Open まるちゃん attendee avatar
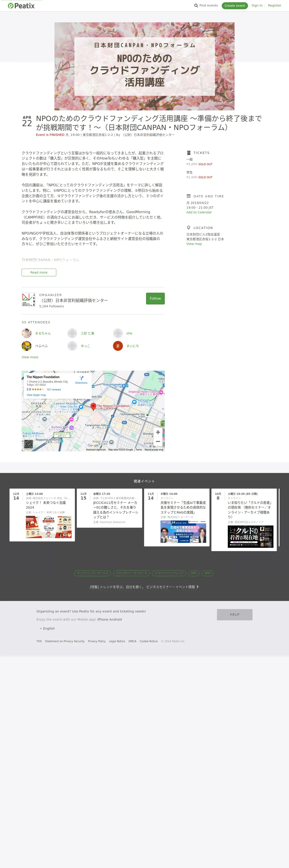 (x=27, y=333)
